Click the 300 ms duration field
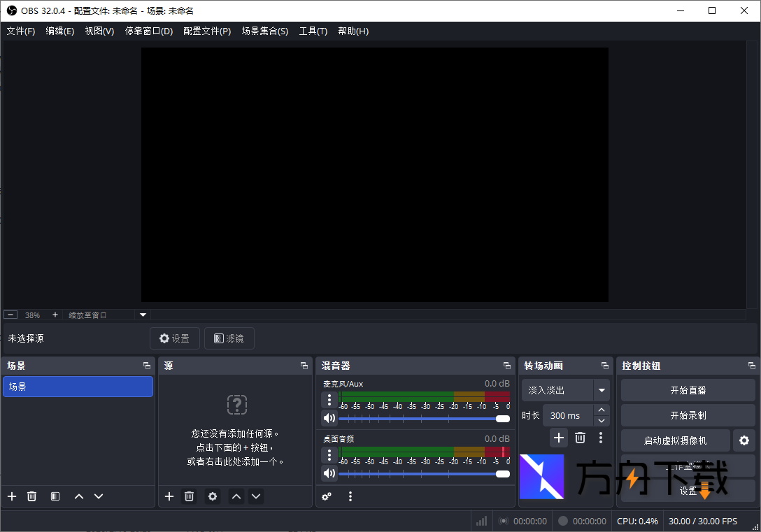This screenshot has height=532, width=761. point(567,415)
